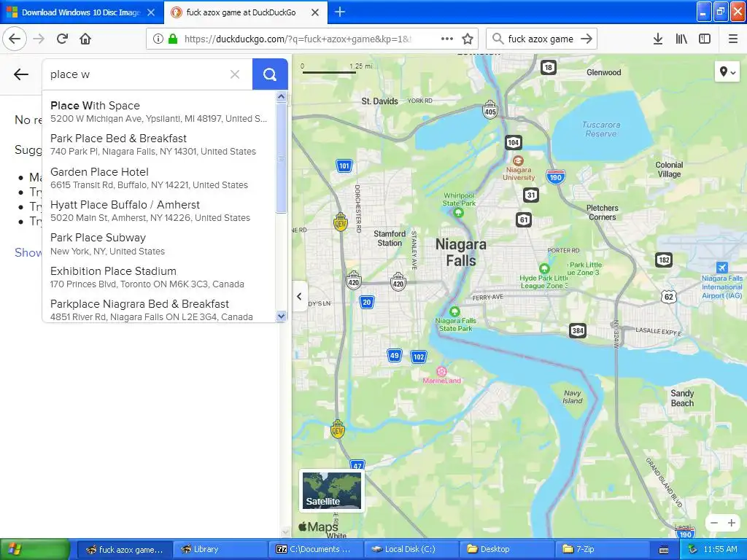Open Local Disk (C:) taskbar window
The image size is (747, 560).
(x=411, y=549)
